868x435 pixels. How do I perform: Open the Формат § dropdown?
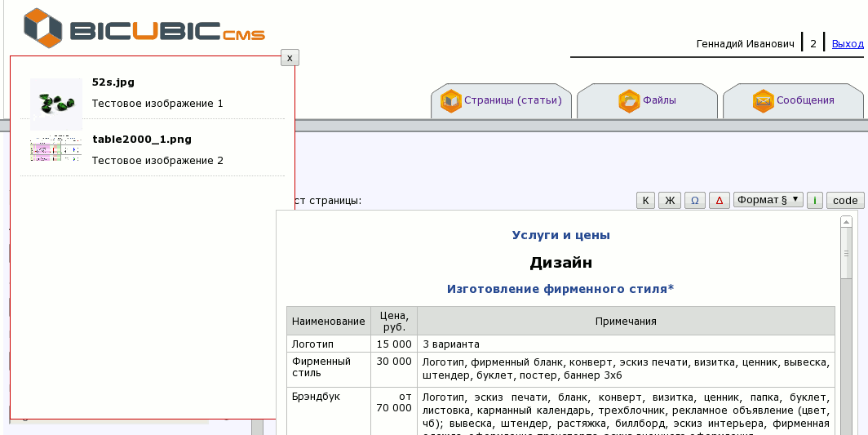[x=768, y=199]
